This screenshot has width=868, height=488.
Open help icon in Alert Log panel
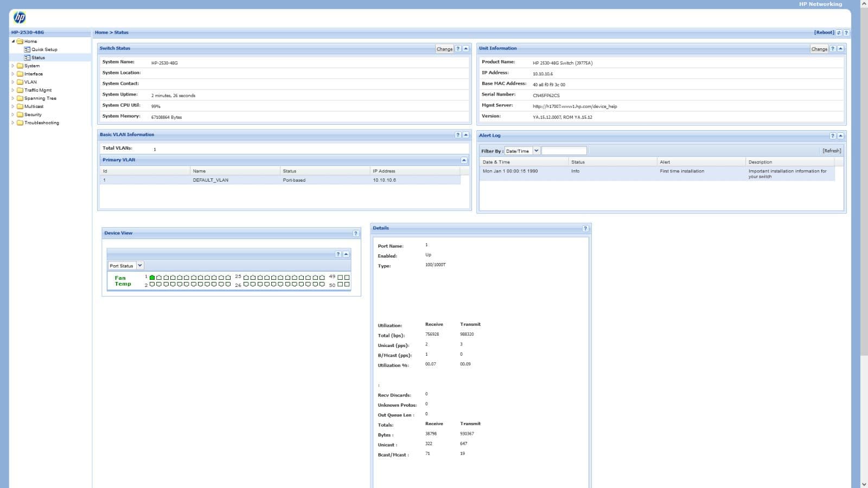833,136
